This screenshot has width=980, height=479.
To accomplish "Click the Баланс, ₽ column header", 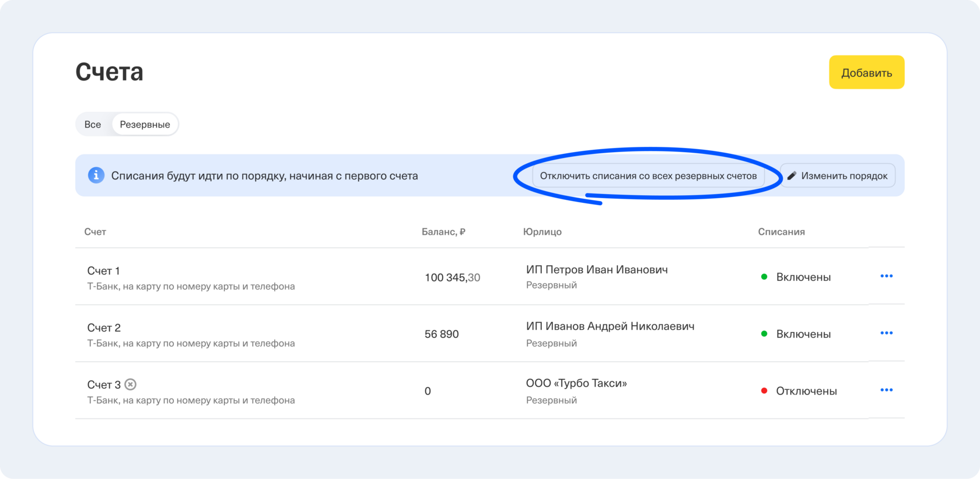I will pyautogui.click(x=443, y=232).
